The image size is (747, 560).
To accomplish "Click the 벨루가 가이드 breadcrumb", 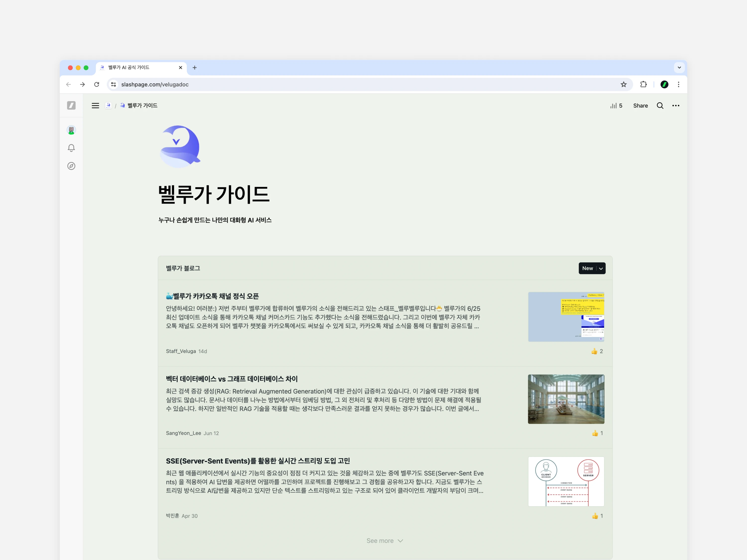I will (x=139, y=106).
